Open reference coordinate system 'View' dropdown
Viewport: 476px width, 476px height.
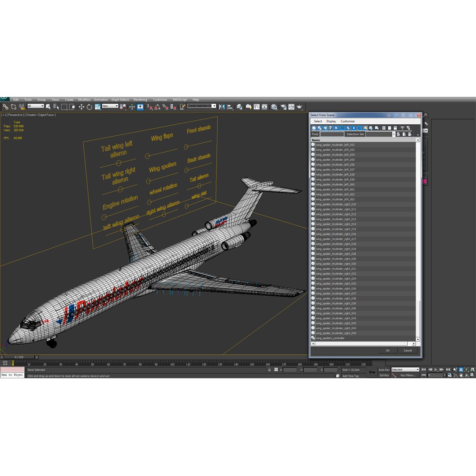(110, 106)
